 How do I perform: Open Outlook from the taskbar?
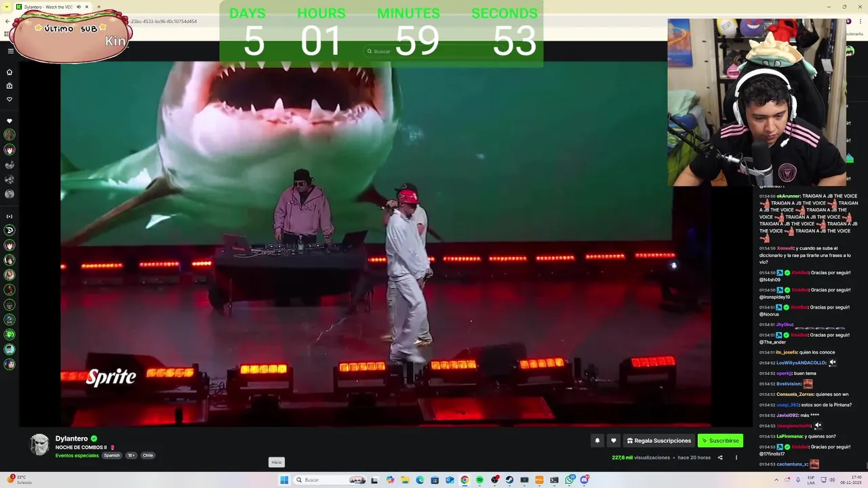[450, 480]
